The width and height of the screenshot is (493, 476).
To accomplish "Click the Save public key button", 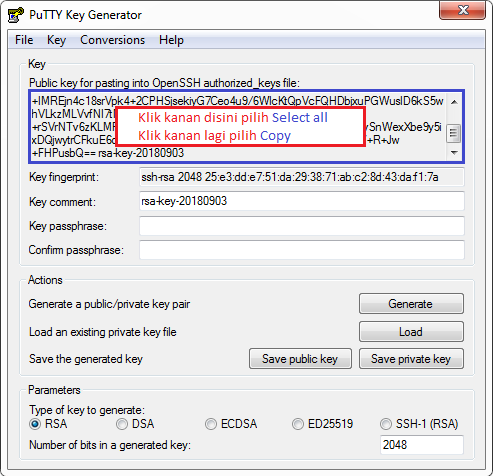I will click(300, 359).
